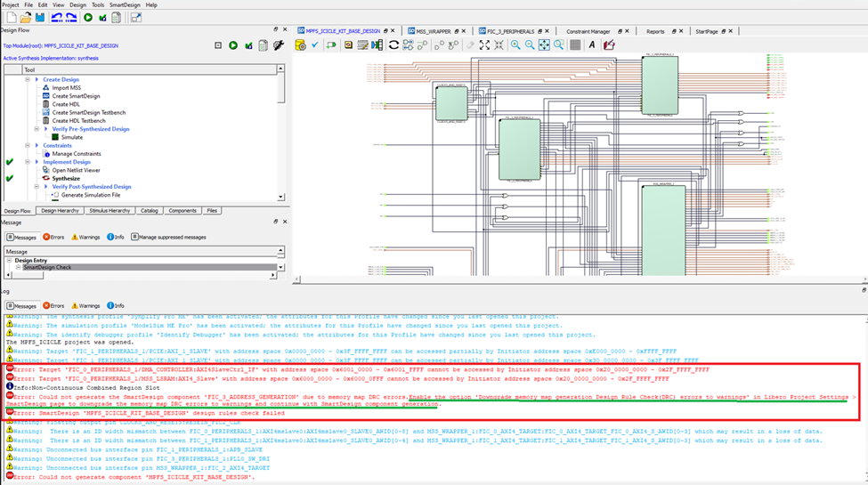Click the blue checkmark Check Design Rules icon
868x485 pixels.
pos(315,44)
